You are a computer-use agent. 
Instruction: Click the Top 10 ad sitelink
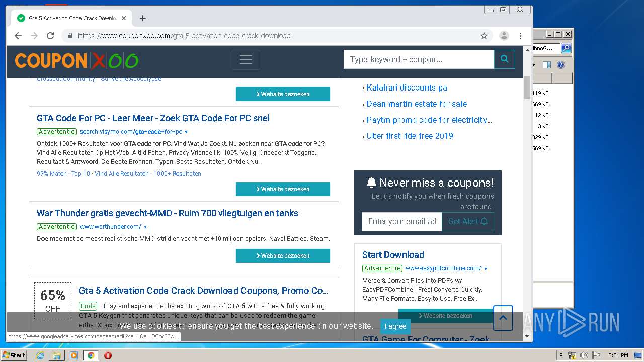click(80, 174)
